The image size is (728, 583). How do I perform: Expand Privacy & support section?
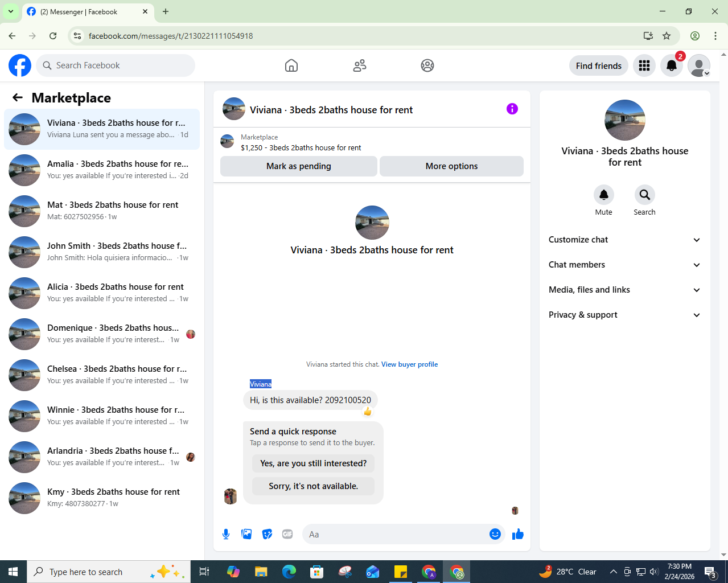click(x=625, y=315)
